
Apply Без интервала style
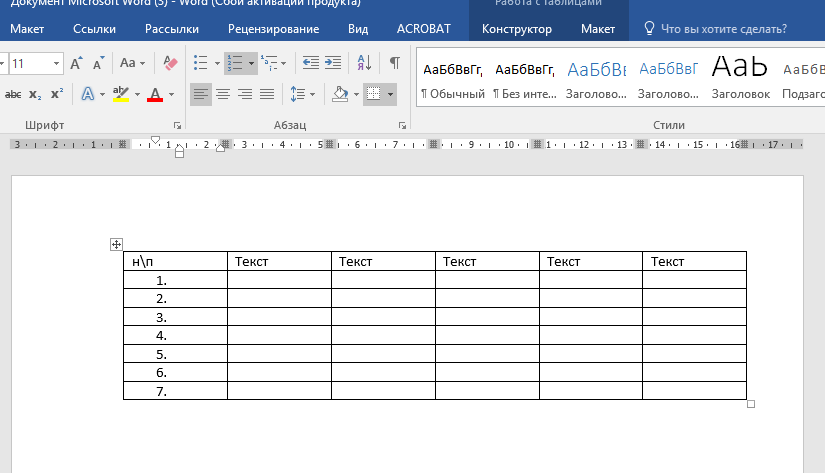coord(525,78)
